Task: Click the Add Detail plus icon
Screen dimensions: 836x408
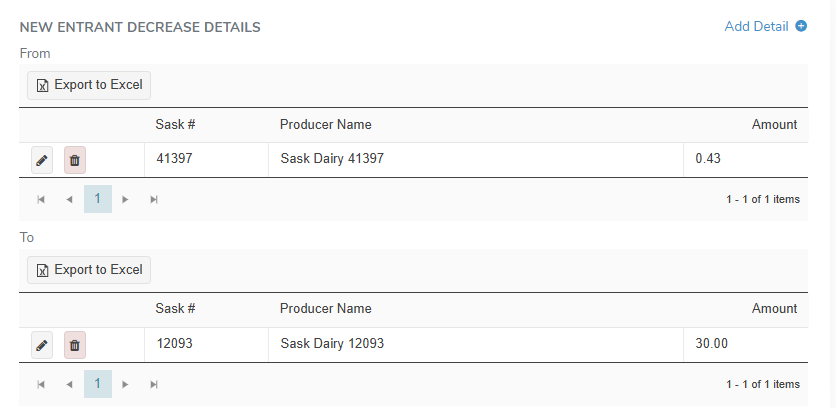Action: click(x=801, y=26)
